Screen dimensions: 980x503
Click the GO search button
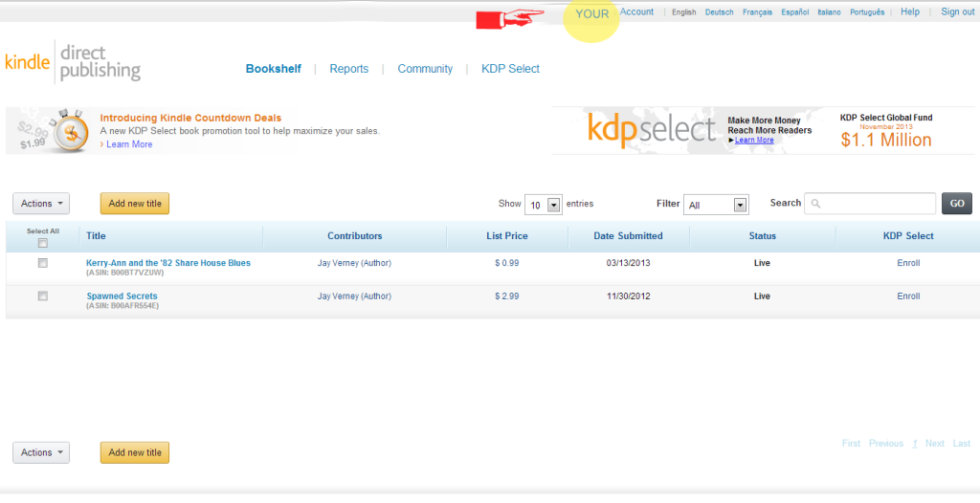[x=957, y=204]
